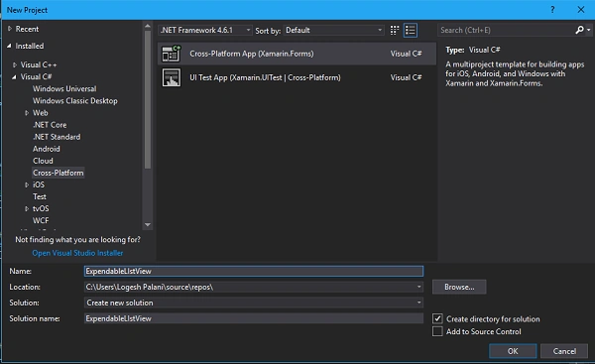Select UI Test App template icon
Screen dimensions: 595x364
tap(172, 77)
